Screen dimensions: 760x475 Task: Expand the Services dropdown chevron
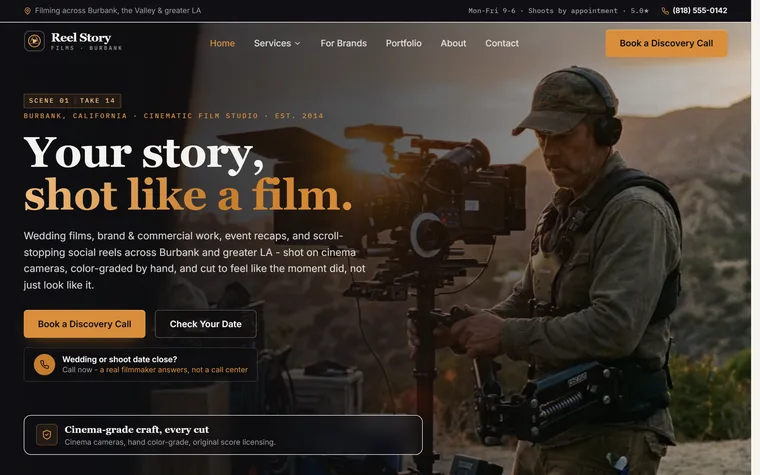[x=298, y=44]
